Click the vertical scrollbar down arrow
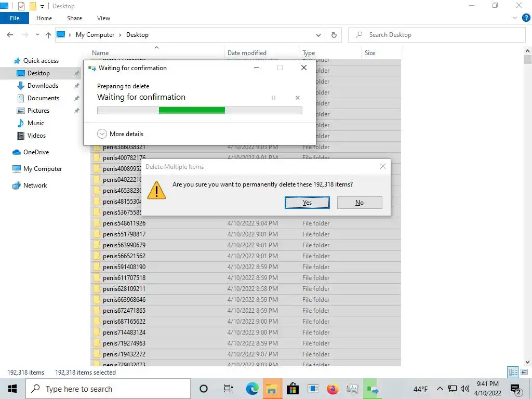532x399 pixels. tap(527, 362)
